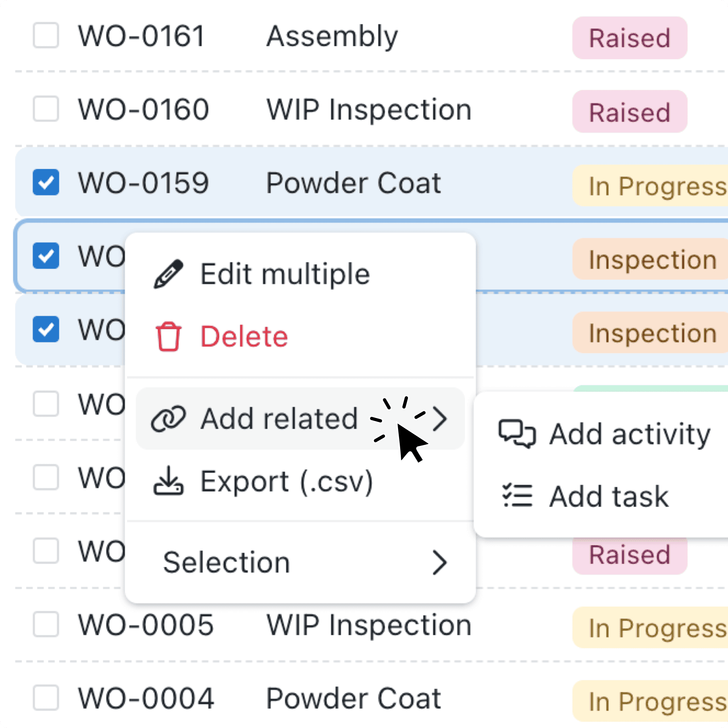Click the Raised status badge on WO-0161
Screen dimensions: 728x728
[629, 38]
